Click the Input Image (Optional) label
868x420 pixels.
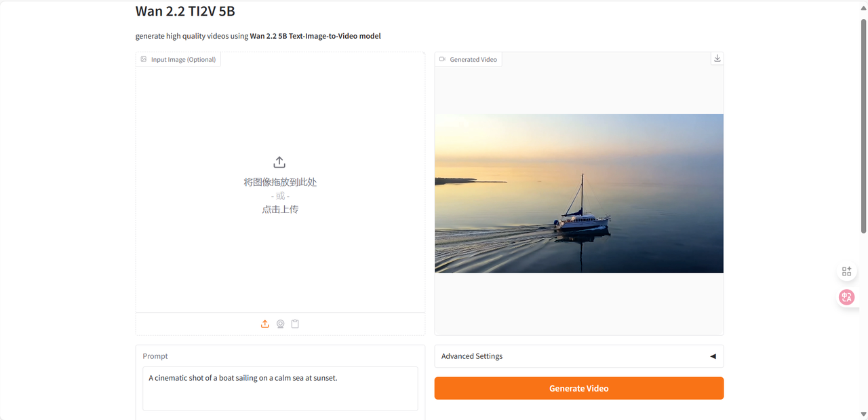click(x=183, y=60)
